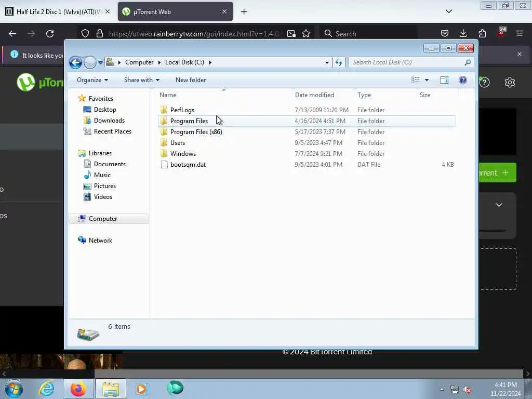The height and width of the screenshot is (399, 532).
Task: Open the Firefox Downloads panel
Action: 463,33
